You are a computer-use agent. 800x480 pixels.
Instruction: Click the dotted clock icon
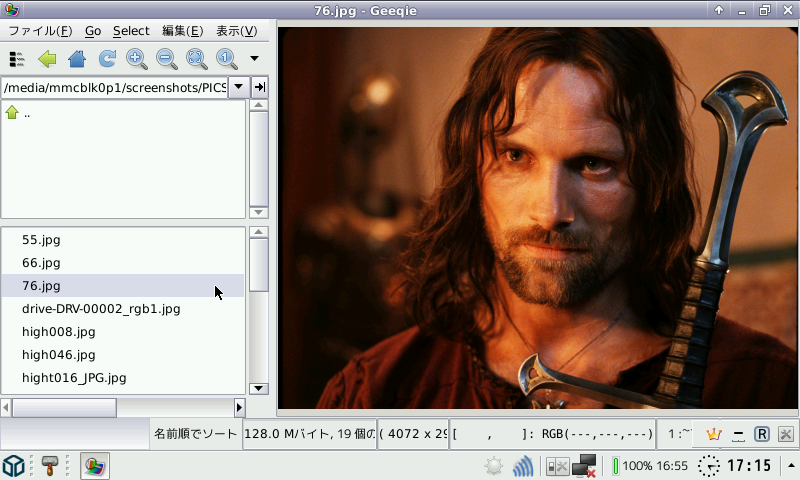(709, 466)
